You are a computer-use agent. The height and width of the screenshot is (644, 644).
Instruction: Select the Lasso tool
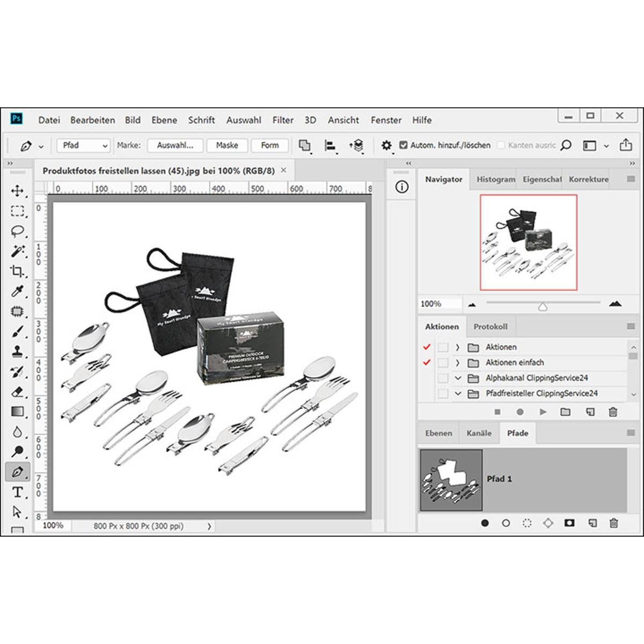click(17, 231)
